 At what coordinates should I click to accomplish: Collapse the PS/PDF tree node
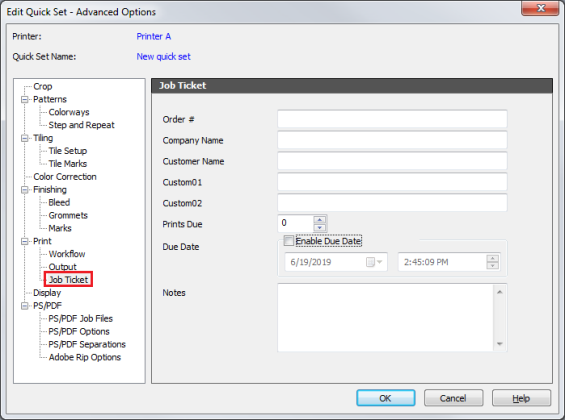pyautogui.click(x=25, y=306)
